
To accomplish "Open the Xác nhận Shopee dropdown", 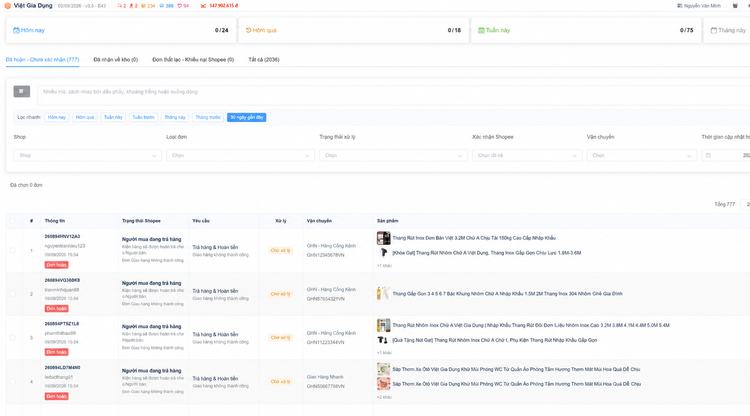I will pos(527,155).
